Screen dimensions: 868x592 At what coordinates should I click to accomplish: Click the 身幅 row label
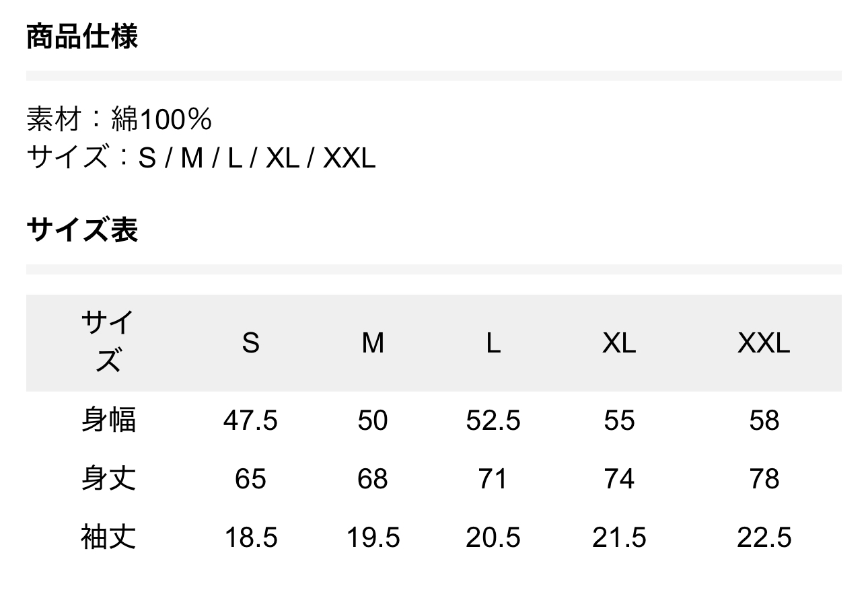click(108, 420)
